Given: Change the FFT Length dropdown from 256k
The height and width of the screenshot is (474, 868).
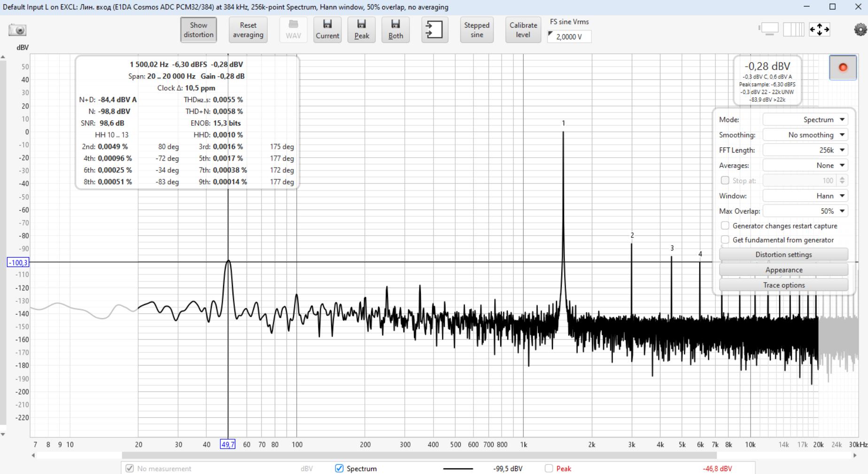Looking at the screenshot, I should [x=805, y=150].
